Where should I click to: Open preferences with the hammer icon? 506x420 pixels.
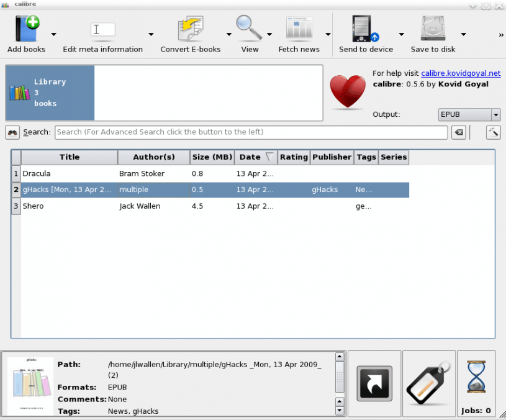(x=494, y=132)
